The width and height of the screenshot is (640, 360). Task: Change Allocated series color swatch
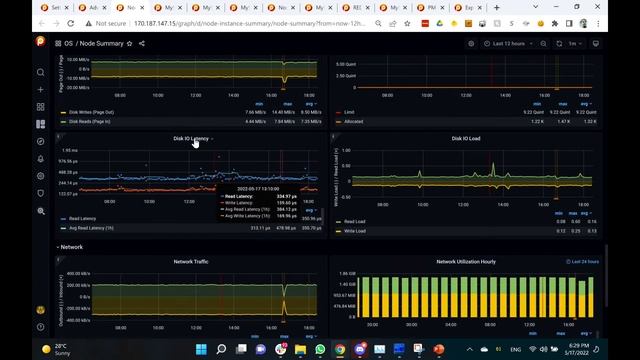338,122
